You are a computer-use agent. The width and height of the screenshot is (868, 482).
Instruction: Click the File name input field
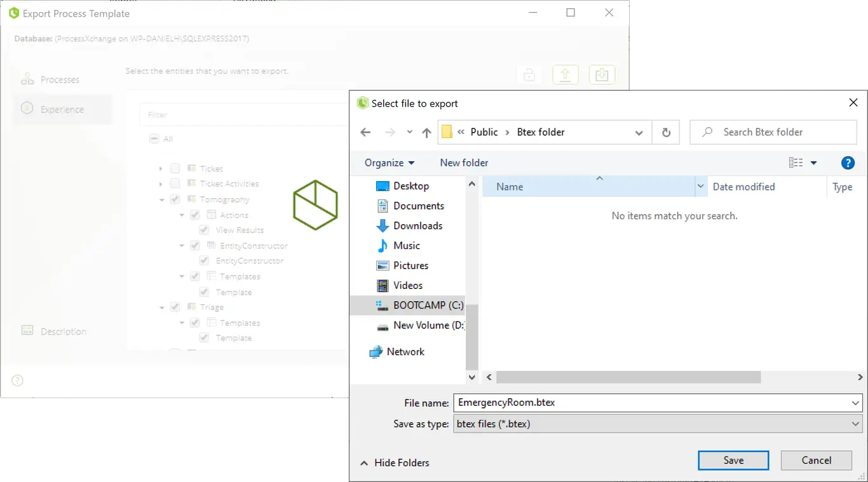[x=658, y=403]
